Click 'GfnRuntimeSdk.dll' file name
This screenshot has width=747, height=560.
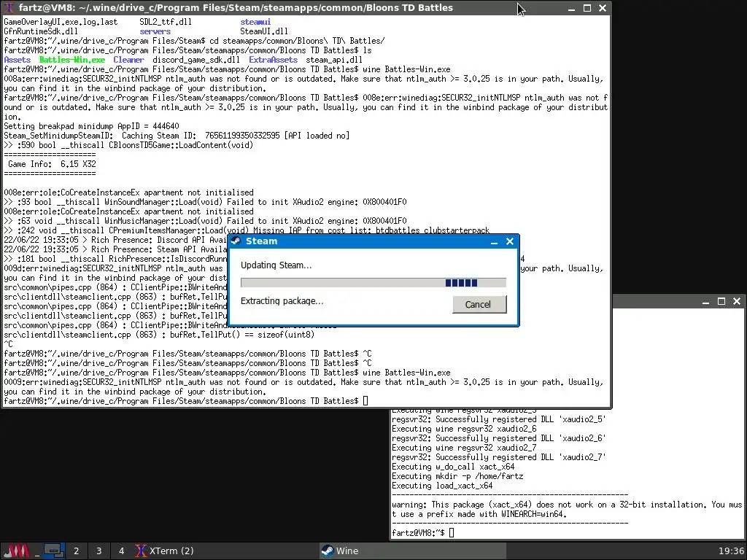[x=41, y=31]
